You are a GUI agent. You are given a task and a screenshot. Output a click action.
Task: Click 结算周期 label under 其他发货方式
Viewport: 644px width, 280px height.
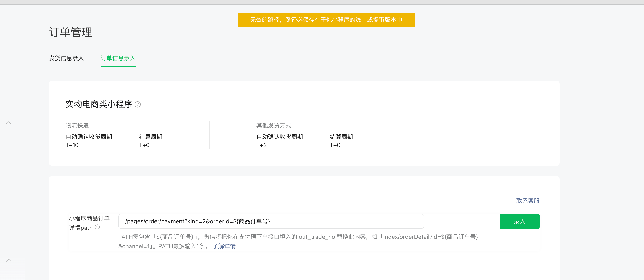click(x=341, y=137)
